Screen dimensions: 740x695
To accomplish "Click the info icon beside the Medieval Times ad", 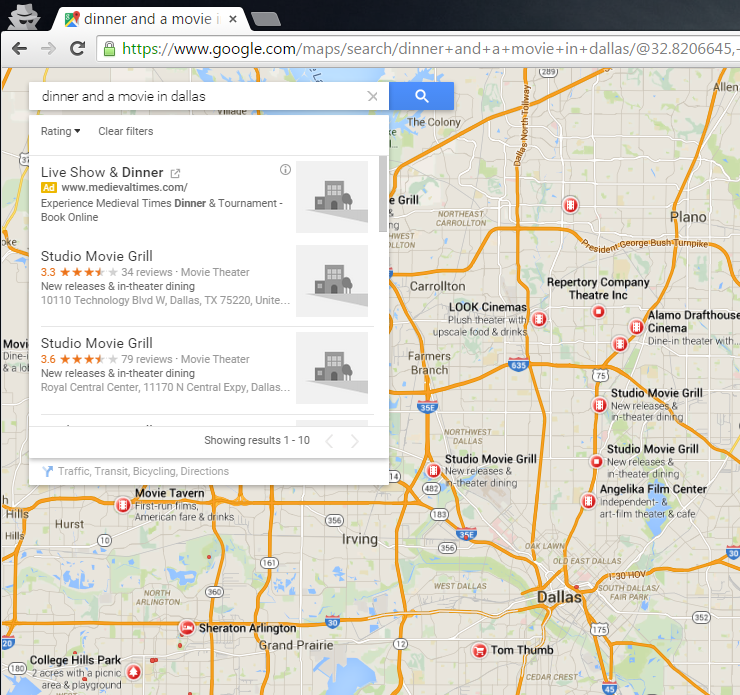I will 285,170.
